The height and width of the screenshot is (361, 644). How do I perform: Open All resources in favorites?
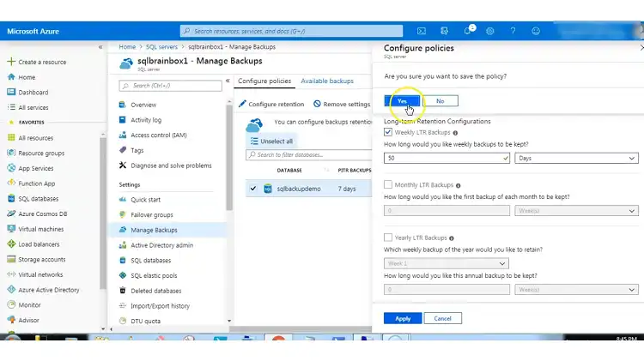[x=35, y=138]
